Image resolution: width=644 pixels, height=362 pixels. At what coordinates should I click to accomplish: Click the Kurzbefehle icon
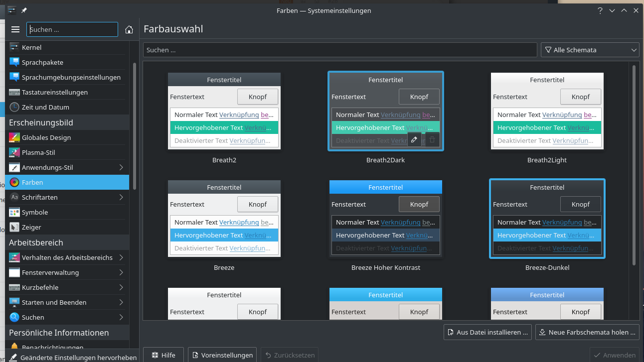(14, 287)
